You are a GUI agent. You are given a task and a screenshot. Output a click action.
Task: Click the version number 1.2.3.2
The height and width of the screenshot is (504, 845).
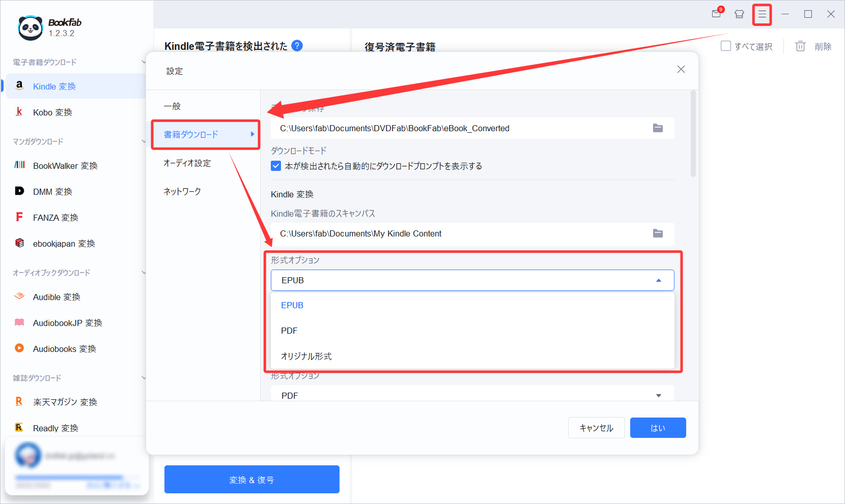62,33
